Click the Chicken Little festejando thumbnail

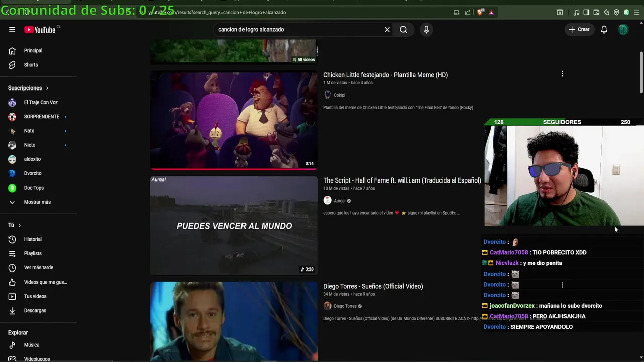(234, 121)
